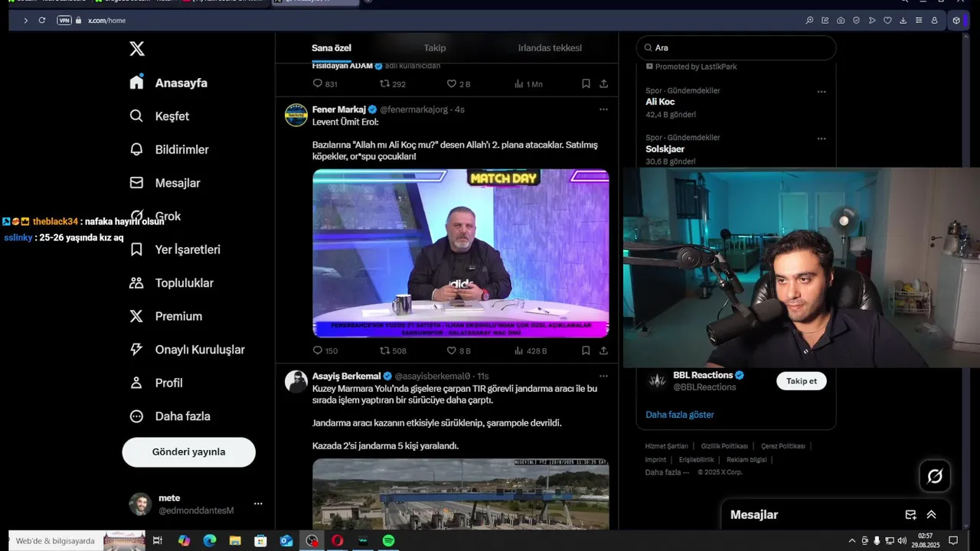Image resolution: width=980 pixels, height=551 pixels.
Task: Play the Match Day video in Fener Markaj post
Action: click(461, 253)
